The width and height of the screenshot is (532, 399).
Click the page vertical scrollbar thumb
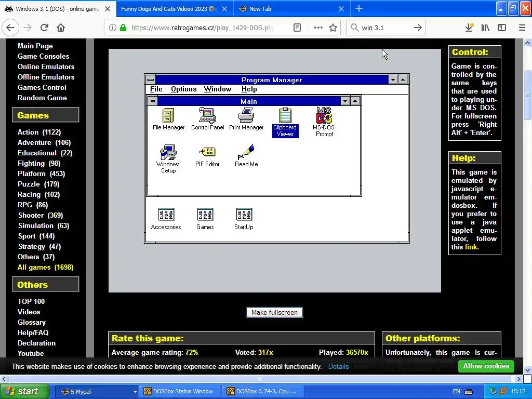coord(528,95)
